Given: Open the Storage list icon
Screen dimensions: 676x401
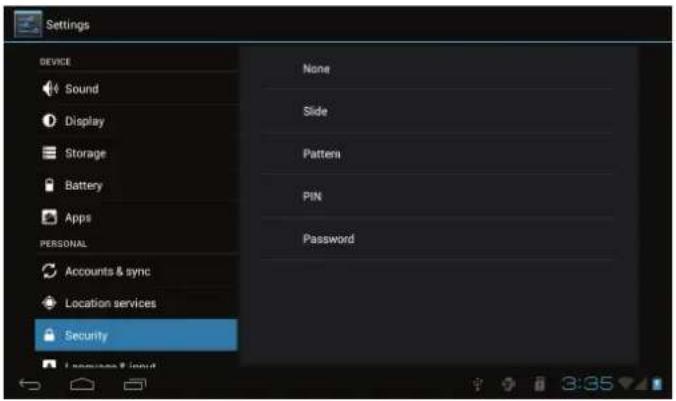Looking at the screenshot, I should click(49, 153).
